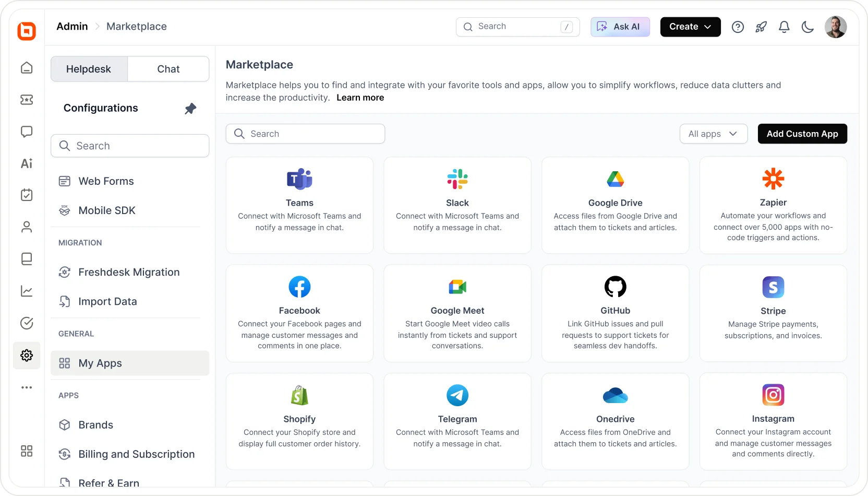This screenshot has width=868, height=496.
Task: Click the Admin breadcrumb
Action: coord(72,27)
